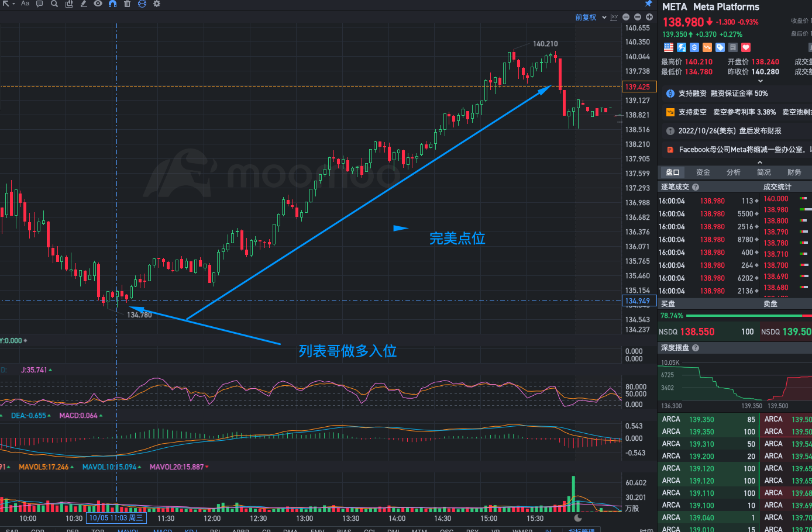Screen dimensions: 812x532
Task: Click the MAVOL5:17.246 indicator label
Action: [x=46, y=467]
